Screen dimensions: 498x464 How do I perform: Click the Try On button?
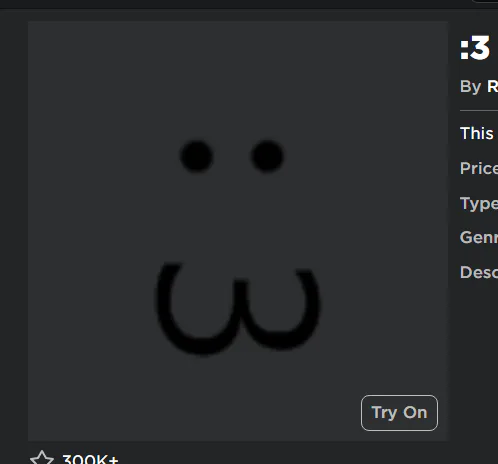399,413
